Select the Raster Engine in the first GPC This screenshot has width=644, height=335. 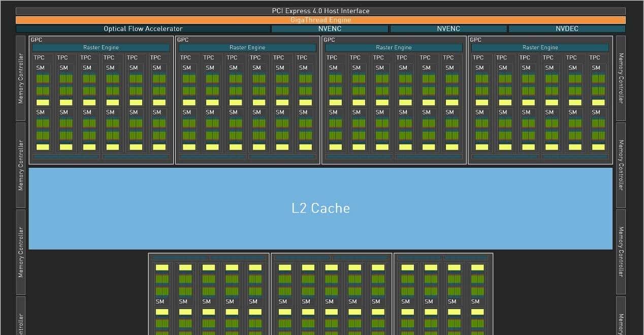click(x=101, y=48)
